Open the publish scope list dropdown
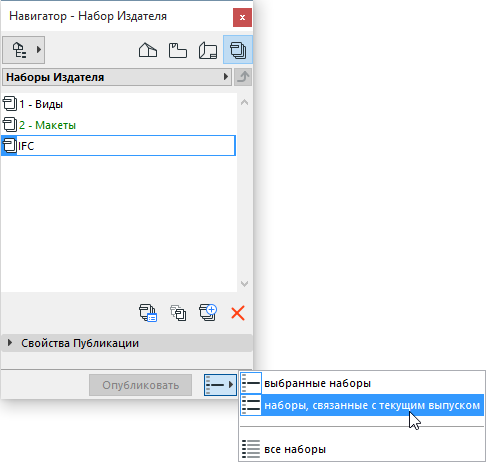The image size is (486, 462). [220, 385]
